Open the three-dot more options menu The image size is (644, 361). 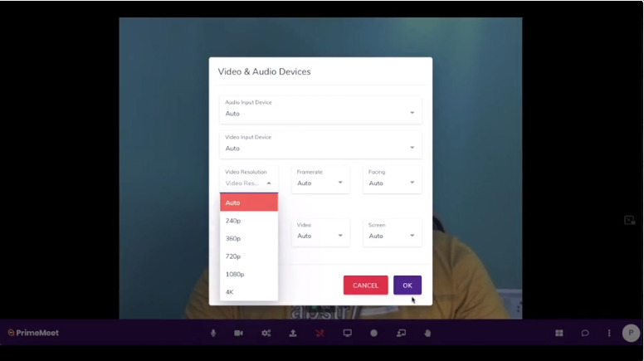[x=609, y=333]
